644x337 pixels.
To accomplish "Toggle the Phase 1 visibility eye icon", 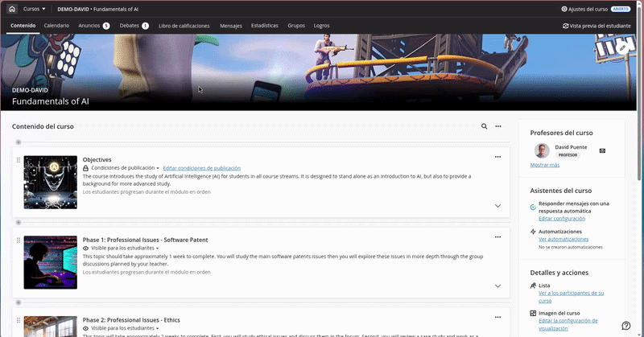I will point(85,248).
